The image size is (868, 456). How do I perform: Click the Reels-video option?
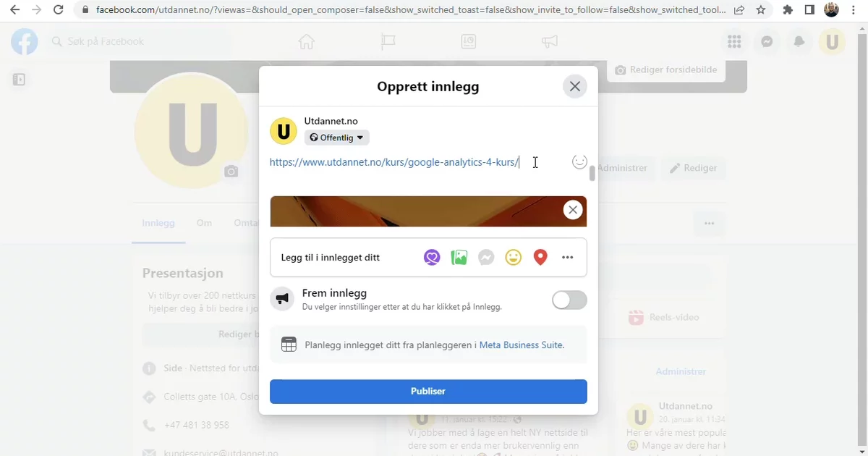(x=664, y=317)
